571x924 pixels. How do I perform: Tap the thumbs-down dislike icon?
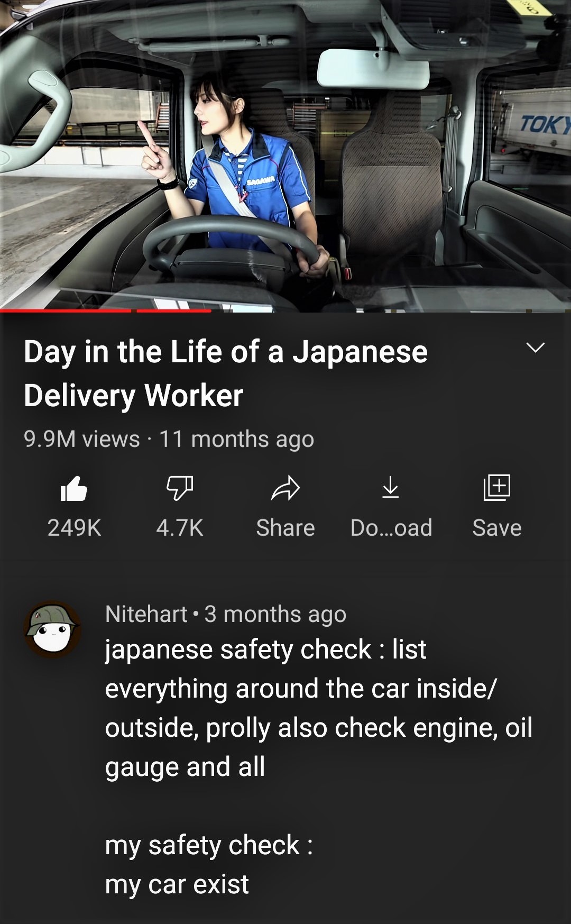point(180,488)
